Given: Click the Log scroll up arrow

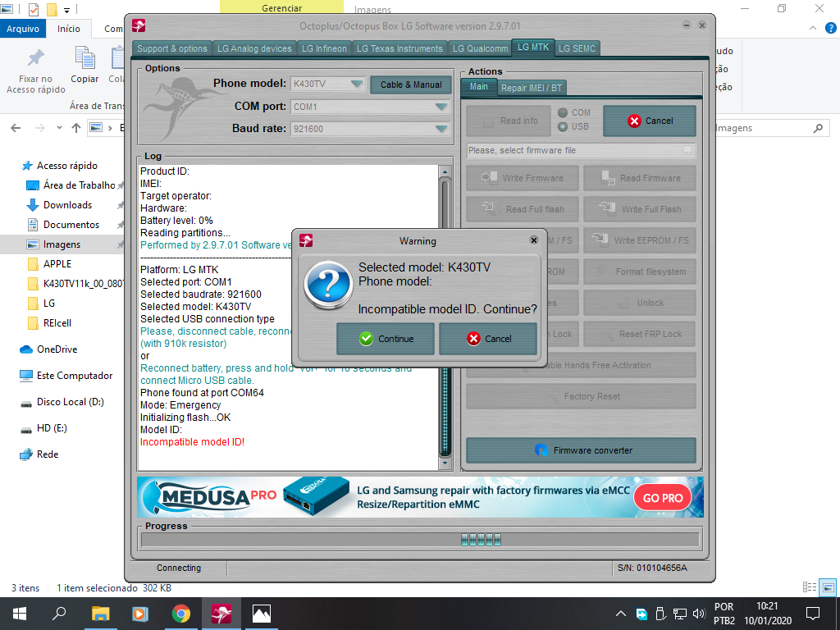Looking at the screenshot, I should tap(445, 171).
